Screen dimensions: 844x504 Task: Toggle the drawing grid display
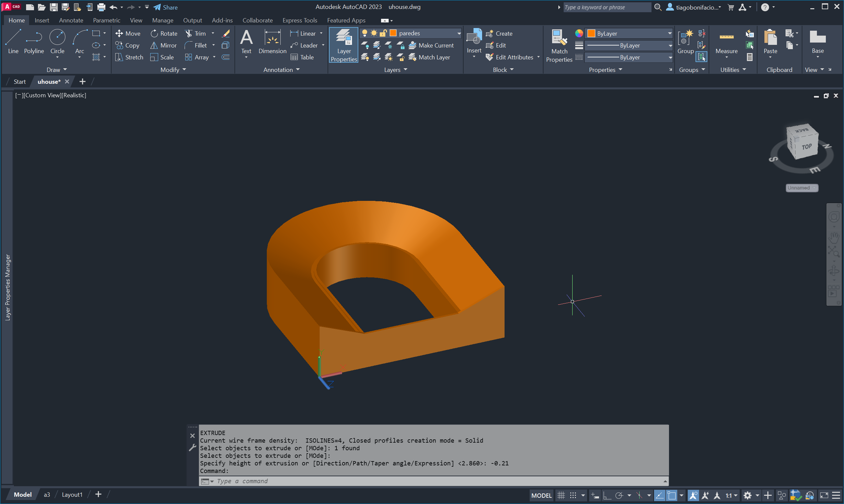click(x=561, y=495)
